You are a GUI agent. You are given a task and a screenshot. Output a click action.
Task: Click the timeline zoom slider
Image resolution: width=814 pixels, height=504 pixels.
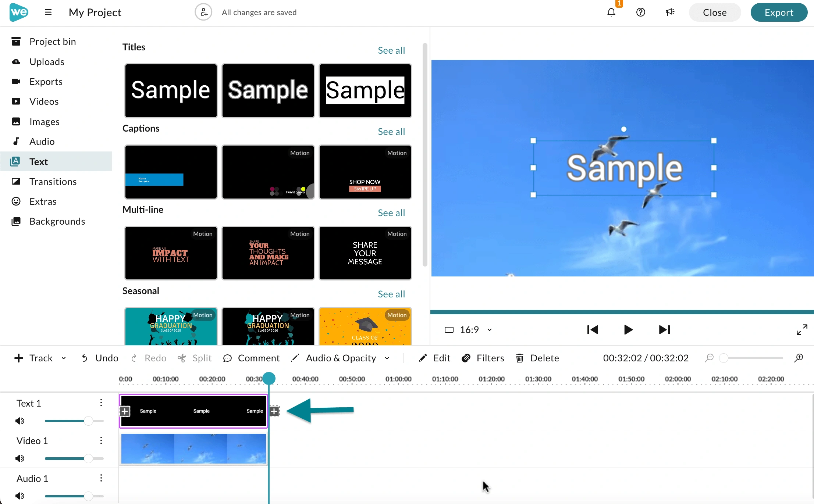pyautogui.click(x=751, y=358)
